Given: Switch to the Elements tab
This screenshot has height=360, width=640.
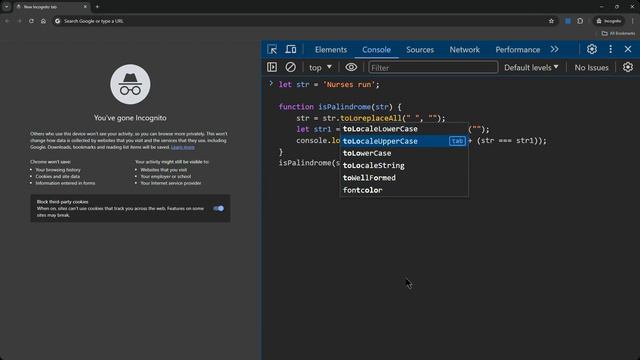Looking at the screenshot, I should coord(331,50).
